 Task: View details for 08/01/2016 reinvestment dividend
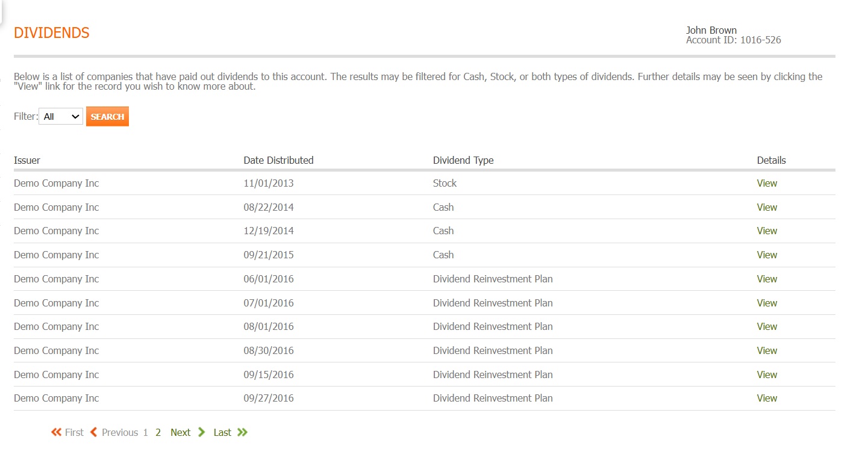(x=767, y=326)
